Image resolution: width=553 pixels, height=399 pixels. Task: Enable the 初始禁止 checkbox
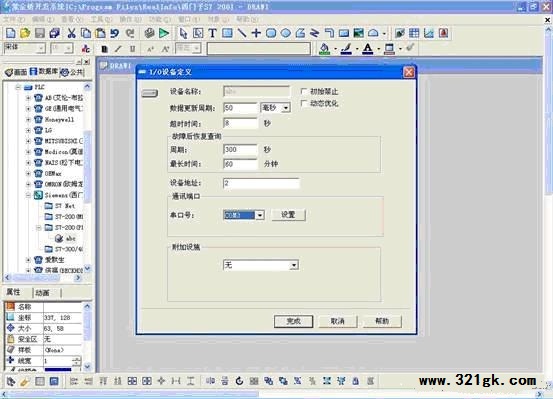304,91
